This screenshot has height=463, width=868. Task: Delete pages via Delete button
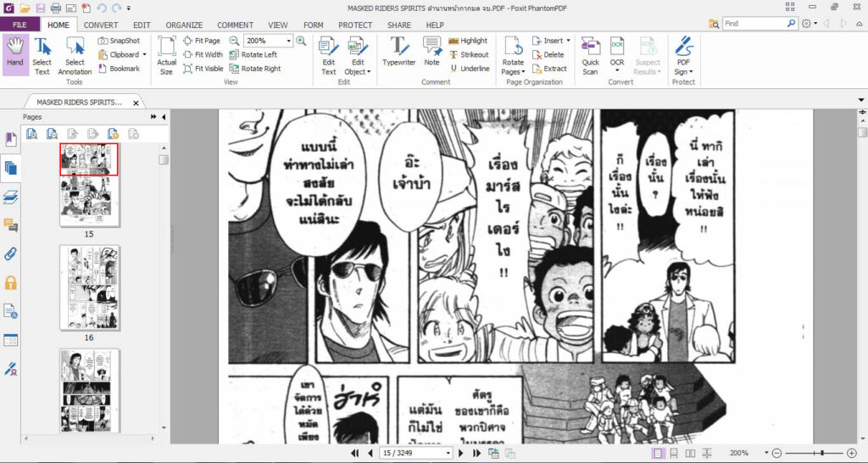click(548, 54)
